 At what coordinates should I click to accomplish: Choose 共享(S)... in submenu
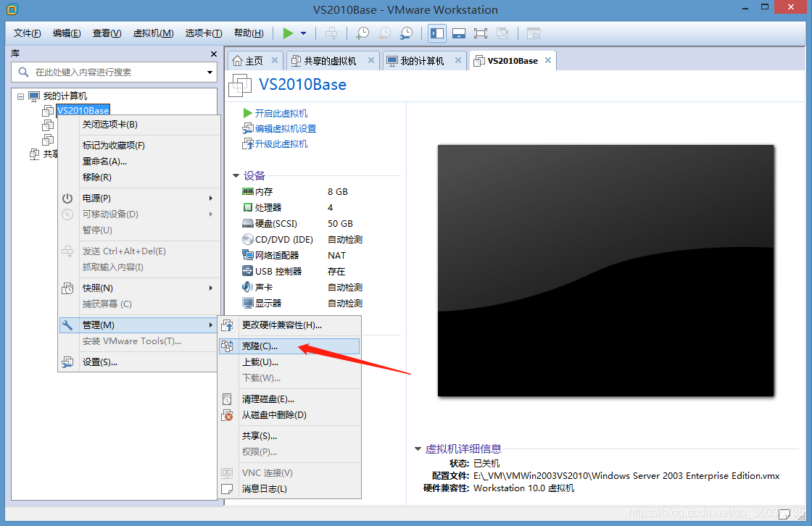tap(289, 436)
